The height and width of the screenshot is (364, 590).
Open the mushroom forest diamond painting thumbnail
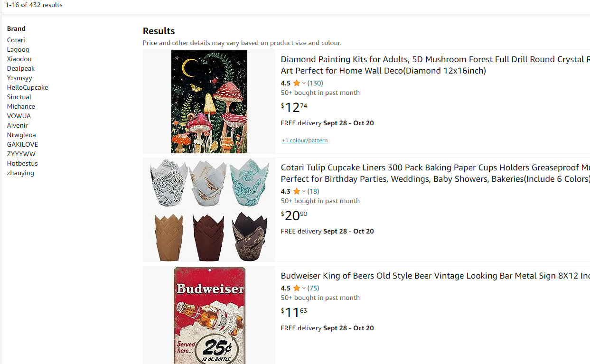209,102
